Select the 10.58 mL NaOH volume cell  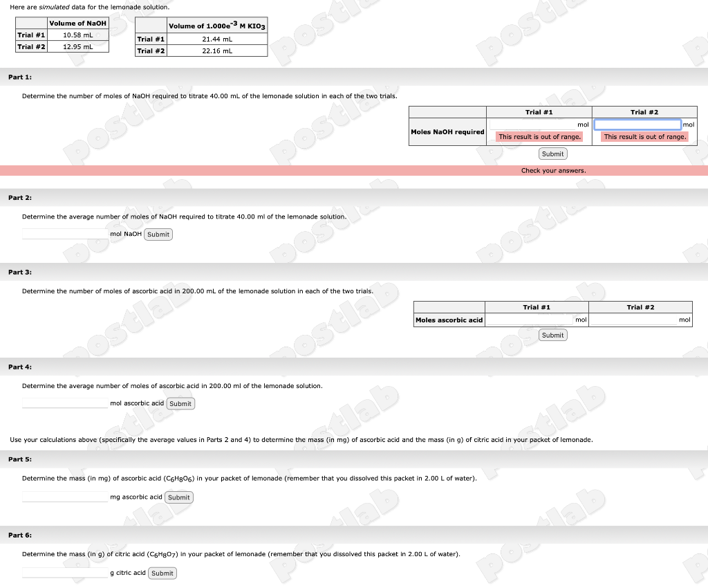78,35
